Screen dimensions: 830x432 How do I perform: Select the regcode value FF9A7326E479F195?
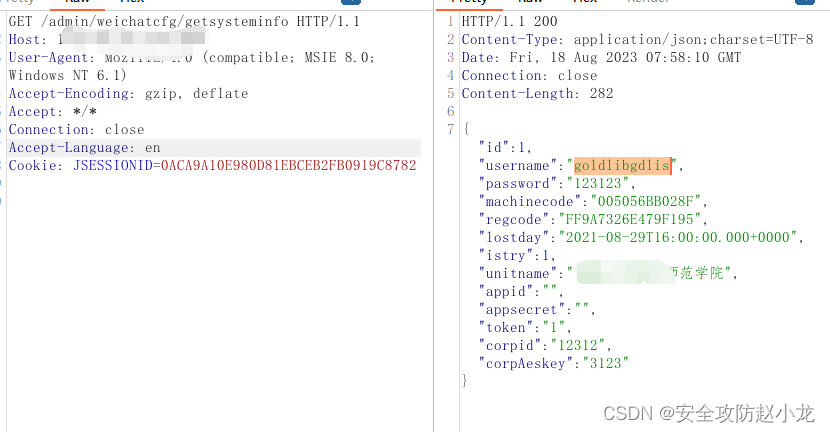click(629, 220)
